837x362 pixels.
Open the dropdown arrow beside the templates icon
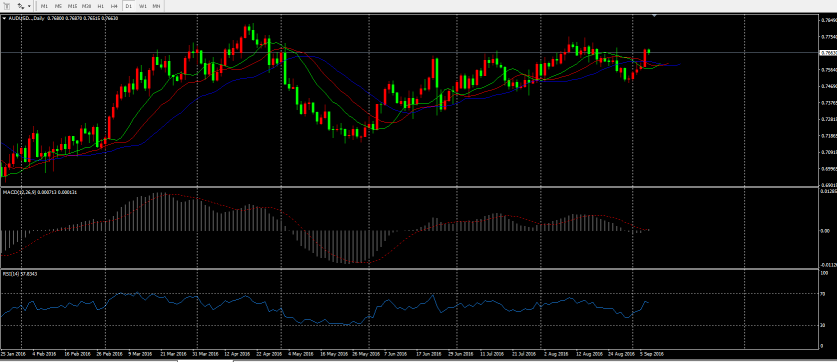coord(29,6)
